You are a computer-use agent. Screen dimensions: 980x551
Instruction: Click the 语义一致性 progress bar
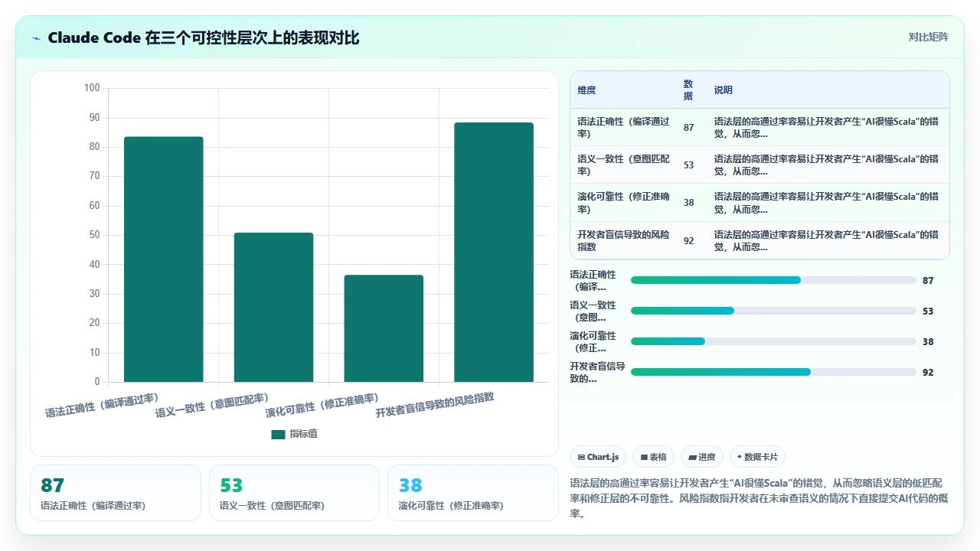(x=773, y=311)
